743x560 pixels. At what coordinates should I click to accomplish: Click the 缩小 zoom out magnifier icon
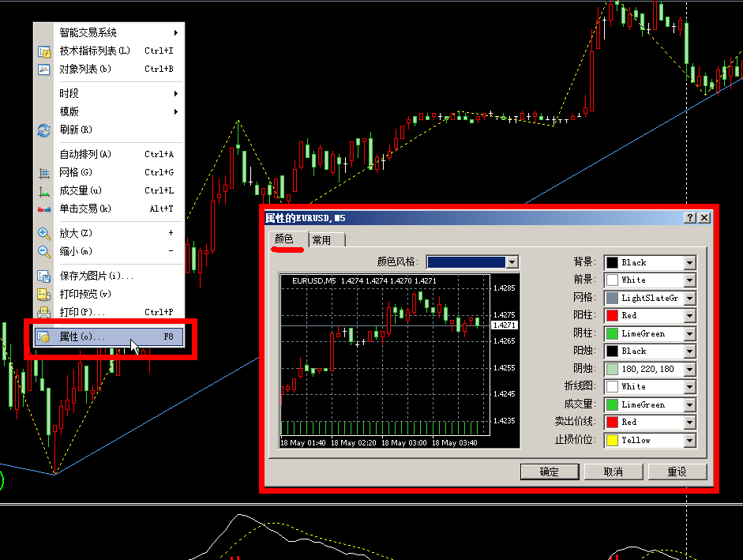pyautogui.click(x=44, y=252)
